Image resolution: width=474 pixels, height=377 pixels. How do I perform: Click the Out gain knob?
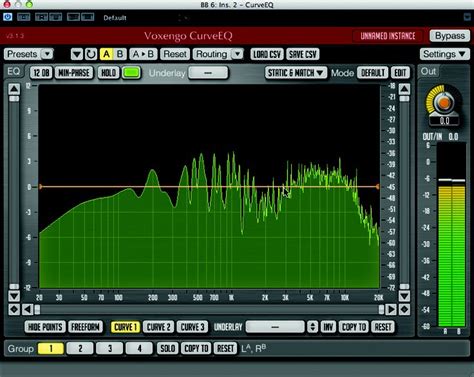point(444,103)
